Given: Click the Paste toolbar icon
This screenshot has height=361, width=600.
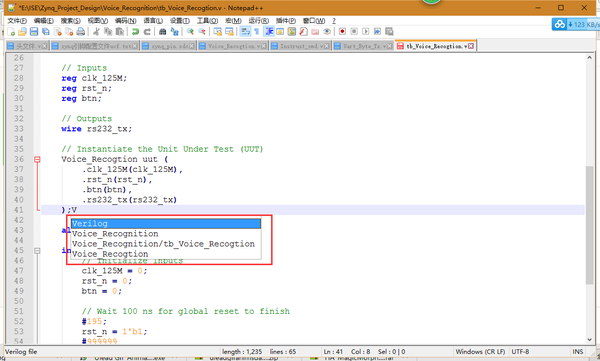Looking at the screenshot, I should (120, 32).
